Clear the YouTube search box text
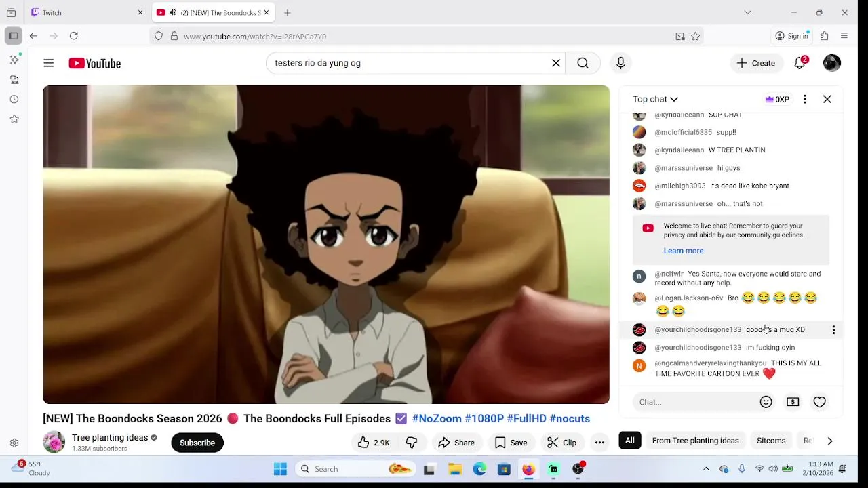 [556, 63]
